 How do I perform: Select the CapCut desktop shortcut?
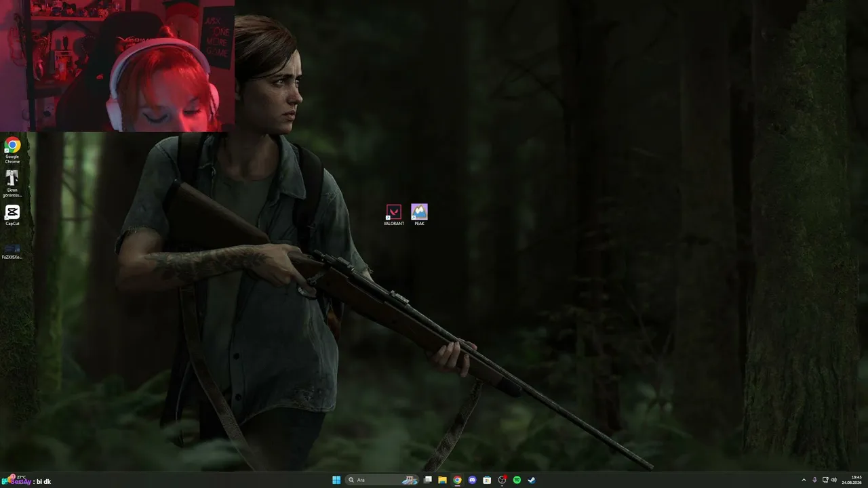click(12, 216)
